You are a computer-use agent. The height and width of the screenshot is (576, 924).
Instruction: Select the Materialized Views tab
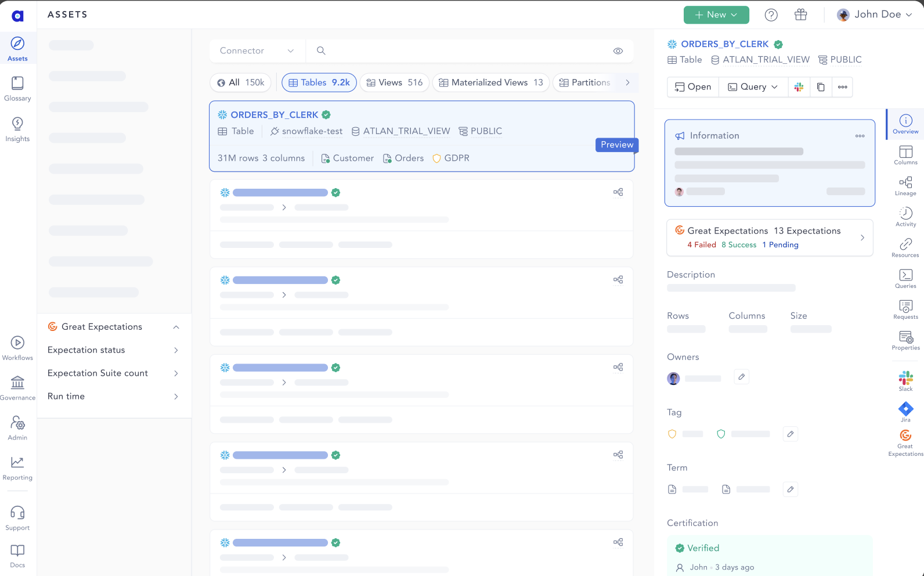491,82
